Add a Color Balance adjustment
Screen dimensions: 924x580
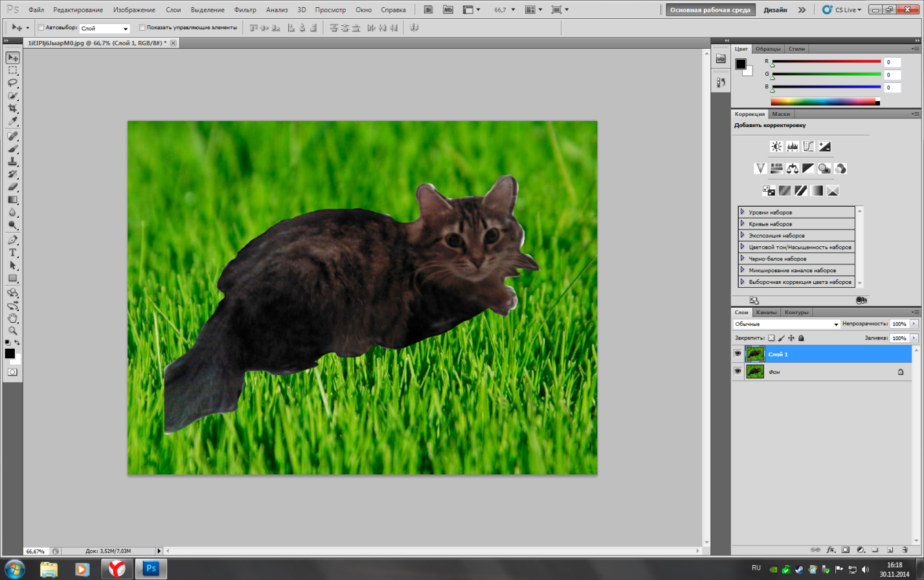pos(793,168)
